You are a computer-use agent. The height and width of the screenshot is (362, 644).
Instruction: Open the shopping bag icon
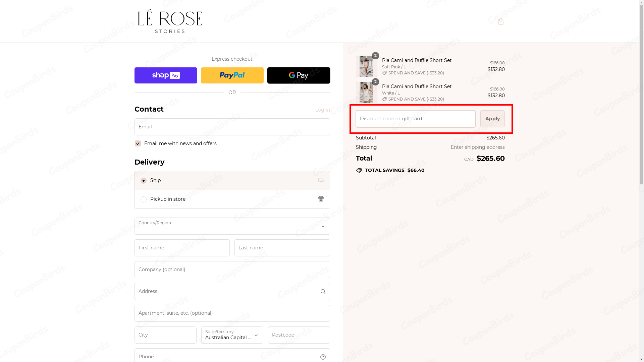pos(500,21)
